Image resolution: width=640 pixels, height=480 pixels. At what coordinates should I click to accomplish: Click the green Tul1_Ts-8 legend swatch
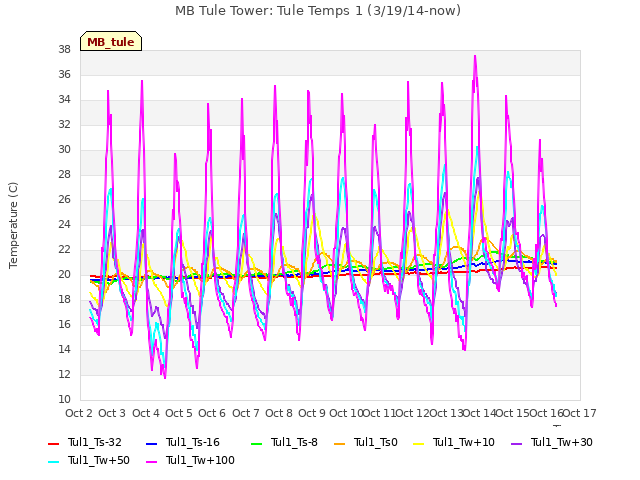tap(256, 443)
